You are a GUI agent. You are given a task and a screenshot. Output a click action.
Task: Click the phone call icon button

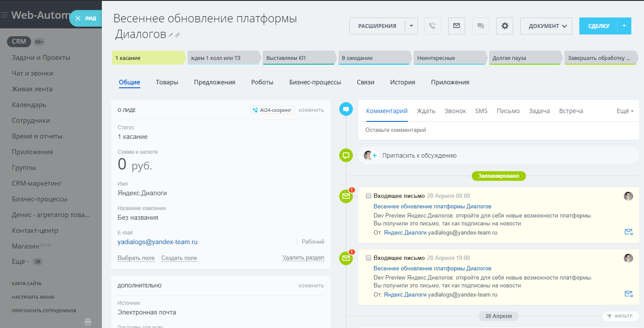[x=432, y=26]
